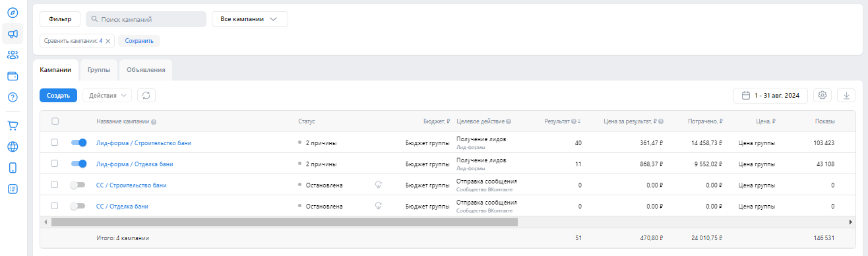Open the globe sites icon in sidebar

click(x=13, y=146)
